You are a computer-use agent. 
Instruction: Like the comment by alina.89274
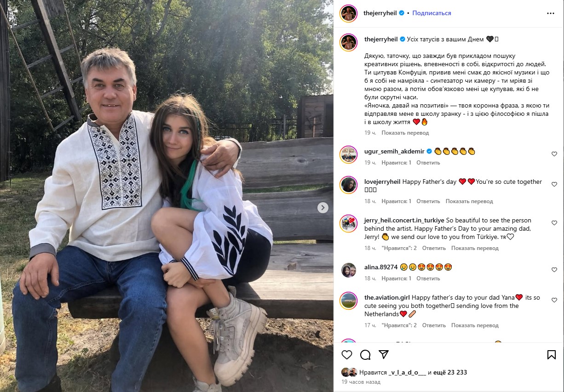click(554, 270)
